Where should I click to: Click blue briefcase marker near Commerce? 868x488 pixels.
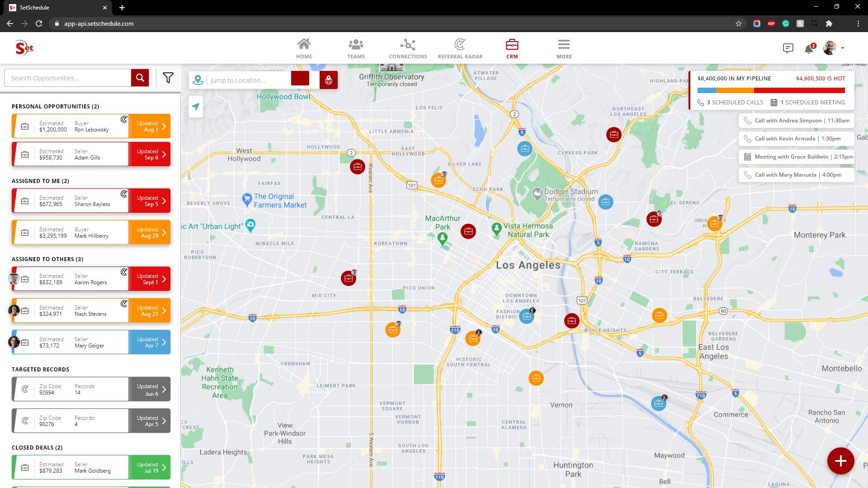click(659, 404)
